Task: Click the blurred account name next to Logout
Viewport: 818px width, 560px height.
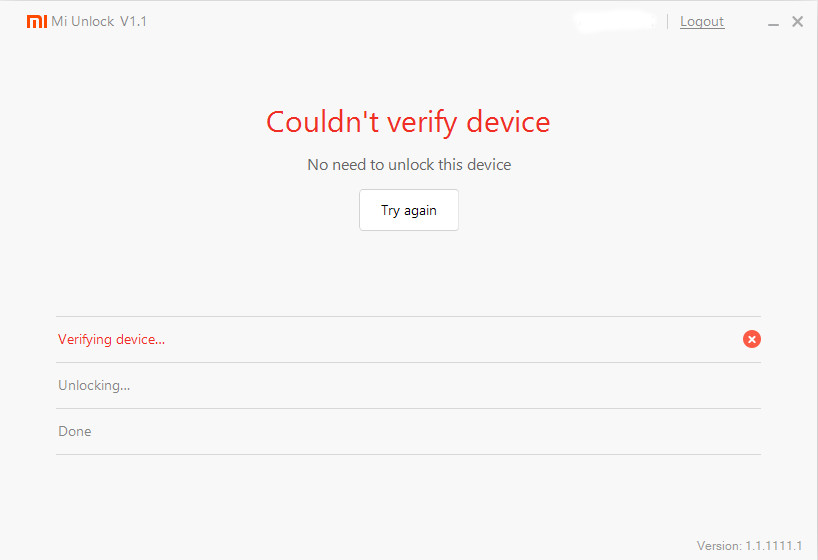Action: coord(615,20)
